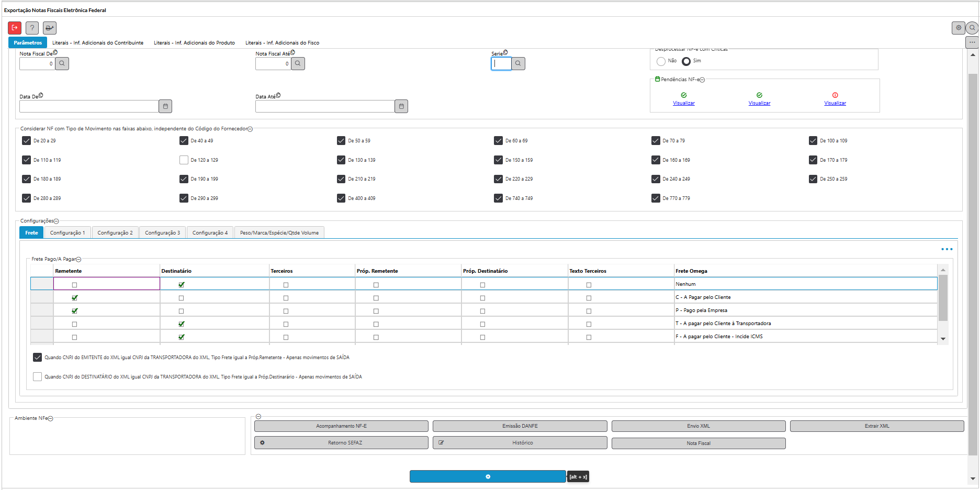Enable the De 120 a 129 checkbox
The height and width of the screenshot is (490, 980).
[184, 160]
